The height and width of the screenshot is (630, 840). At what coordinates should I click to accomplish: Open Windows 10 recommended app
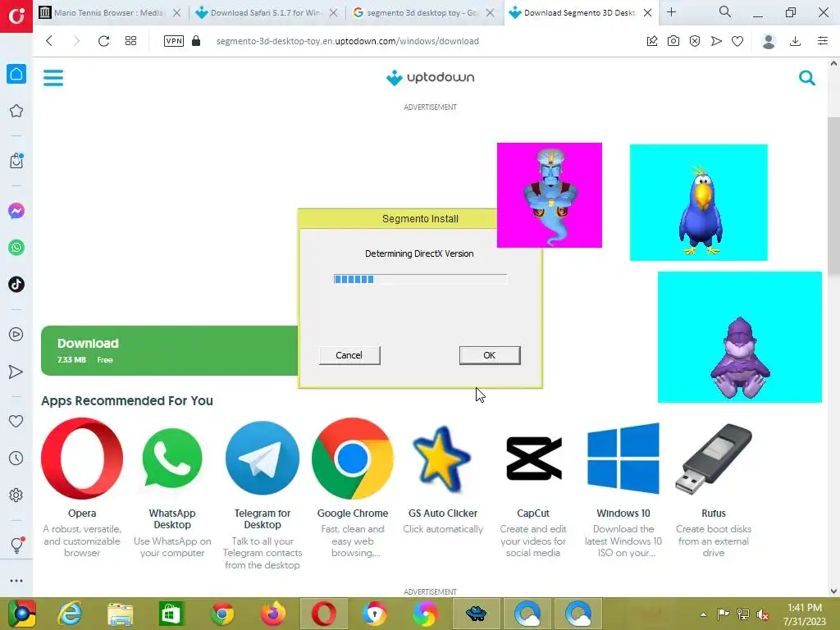pos(623,459)
